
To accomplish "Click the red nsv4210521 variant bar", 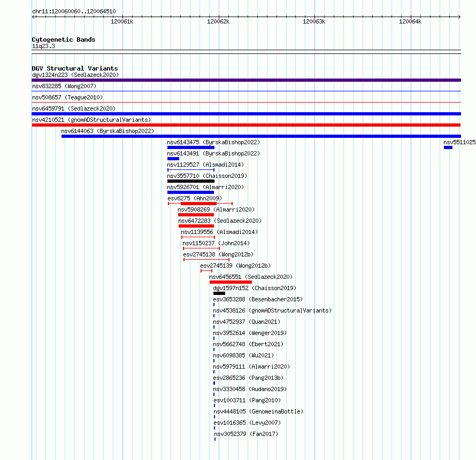I will tap(246, 125).
